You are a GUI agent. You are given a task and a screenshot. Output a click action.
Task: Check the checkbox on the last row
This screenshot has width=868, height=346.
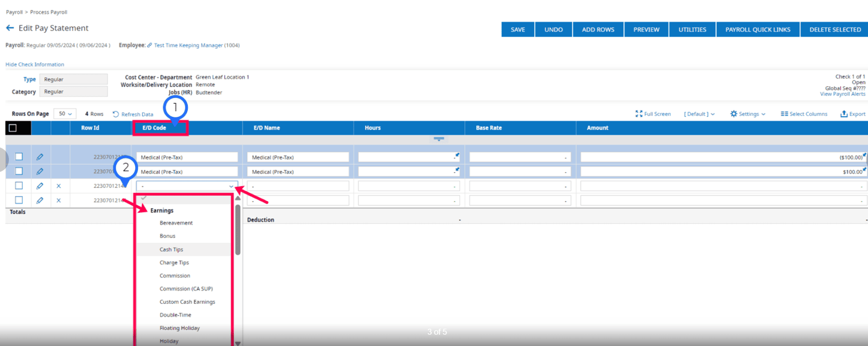[19, 200]
